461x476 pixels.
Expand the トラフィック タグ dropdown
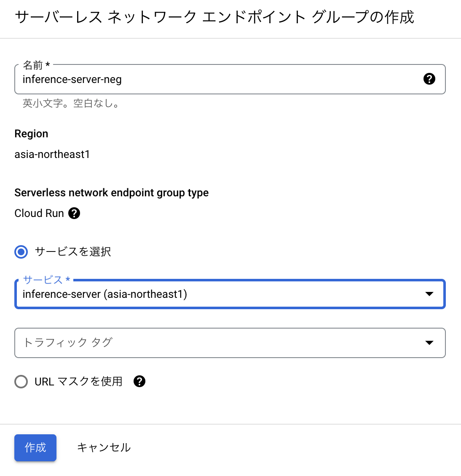230,343
